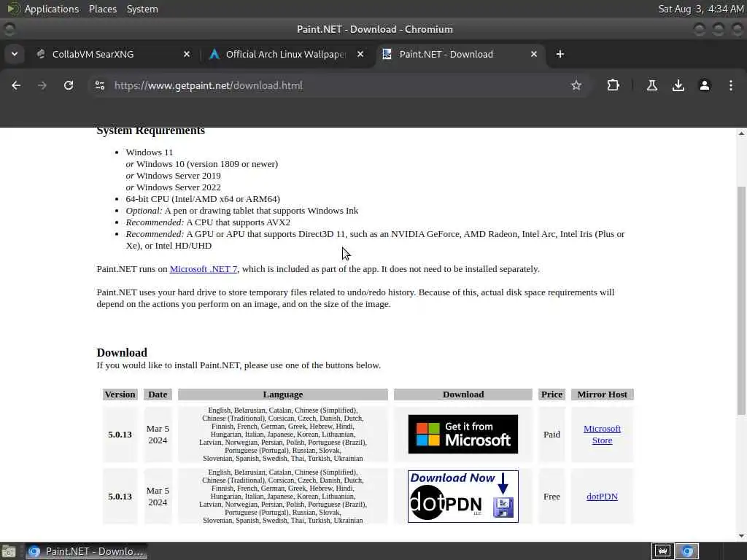Click the monitor icon in bottom tray

click(662, 551)
